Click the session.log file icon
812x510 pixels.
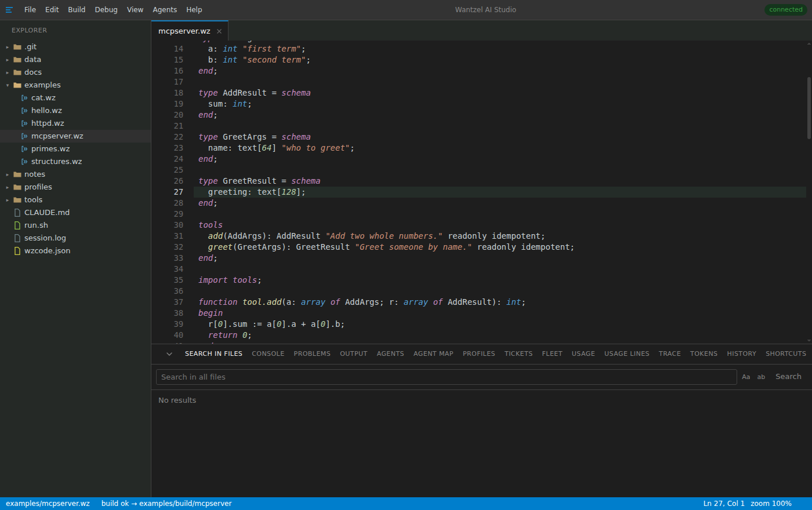[x=17, y=238]
